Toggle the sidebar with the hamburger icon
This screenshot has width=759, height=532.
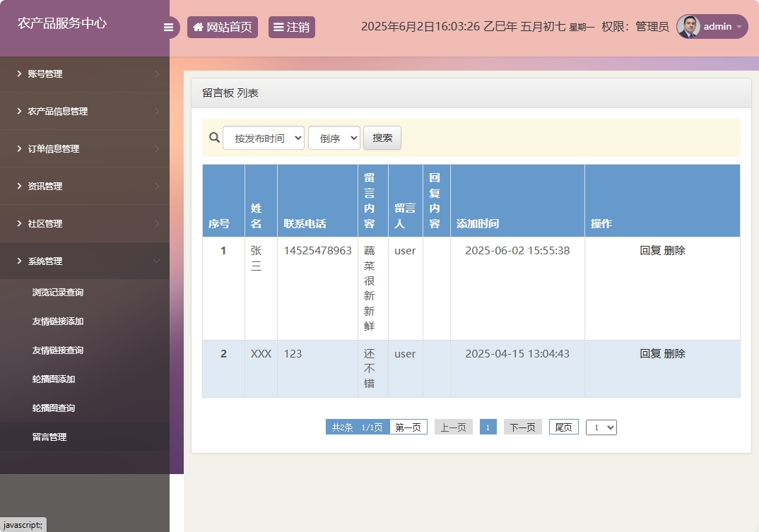pos(168,27)
